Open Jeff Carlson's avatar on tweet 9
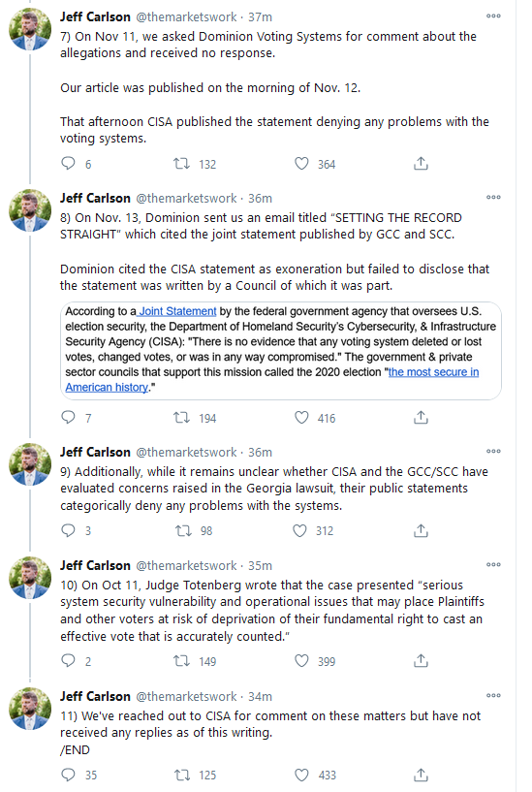Screen dimensions: 532x792 pyautogui.click(x=30, y=464)
